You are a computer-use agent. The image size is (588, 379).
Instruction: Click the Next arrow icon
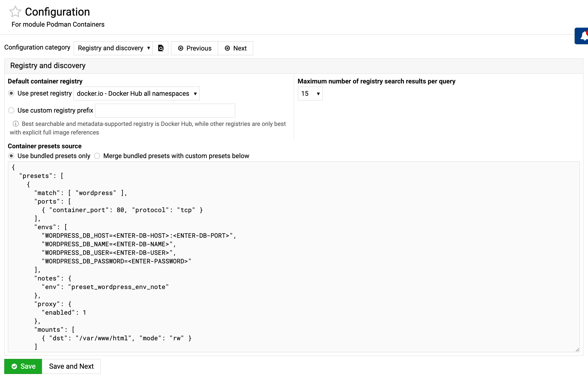click(227, 48)
